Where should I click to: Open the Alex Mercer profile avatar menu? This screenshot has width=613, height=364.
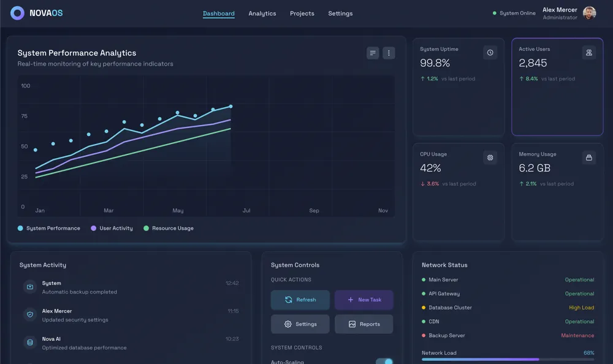tap(589, 13)
